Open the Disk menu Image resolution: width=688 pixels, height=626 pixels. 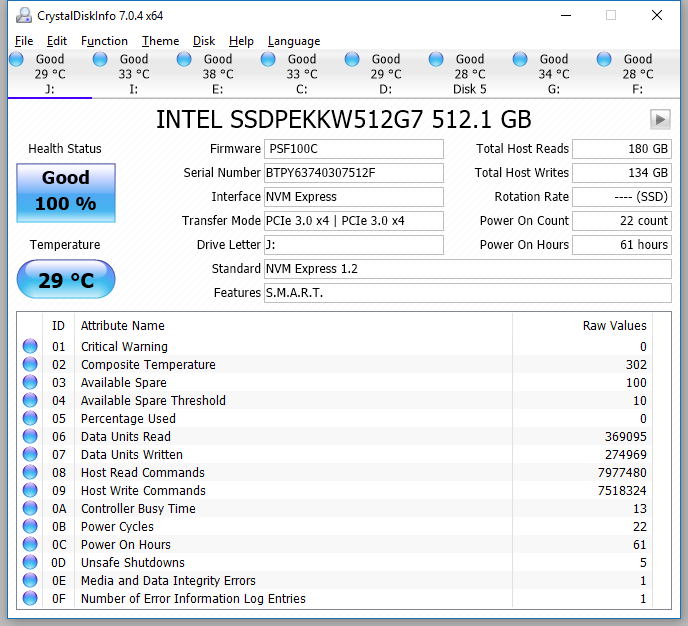click(204, 41)
